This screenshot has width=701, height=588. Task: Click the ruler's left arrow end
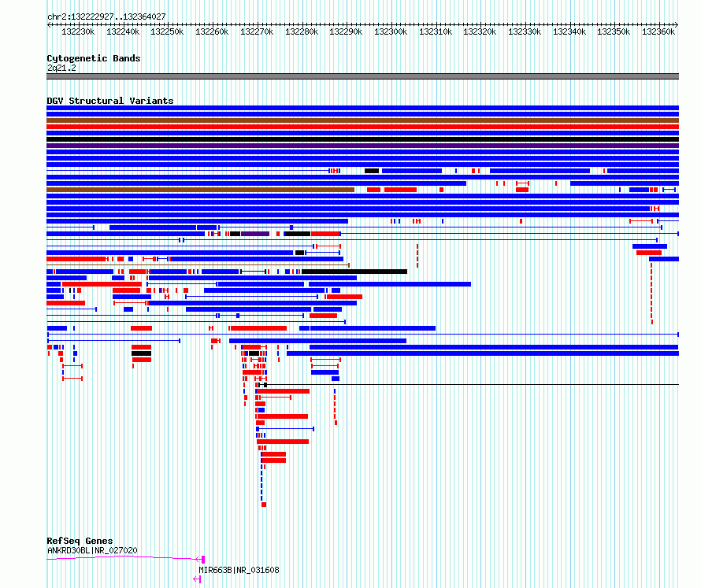[x=49, y=25]
